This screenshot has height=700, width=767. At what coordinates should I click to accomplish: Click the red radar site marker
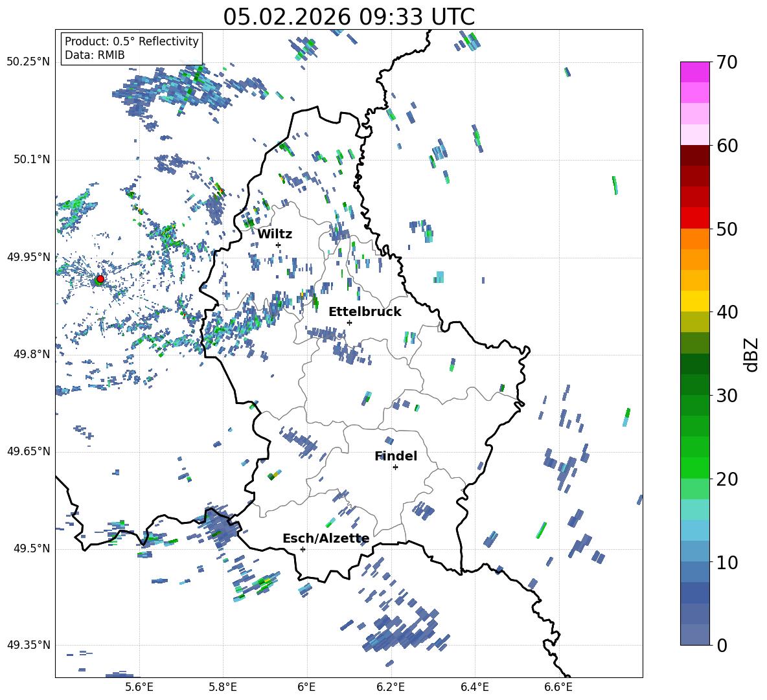[100, 279]
